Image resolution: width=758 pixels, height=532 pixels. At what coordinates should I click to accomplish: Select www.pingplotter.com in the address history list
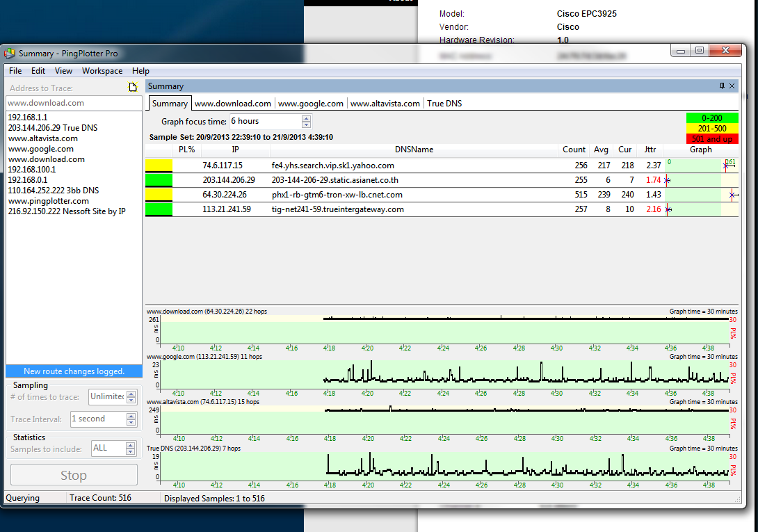(x=49, y=201)
